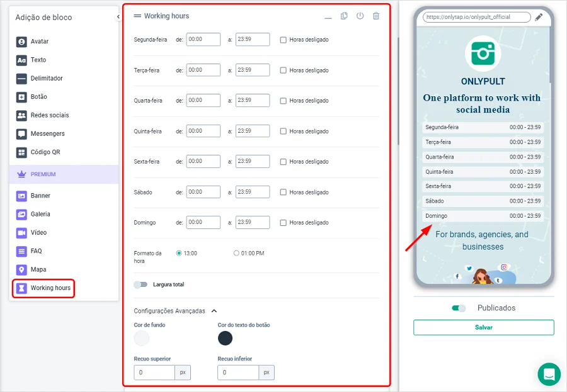Click the Recuo superior input field
The width and height of the screenshot is (567, 392).
click(154, 372)
